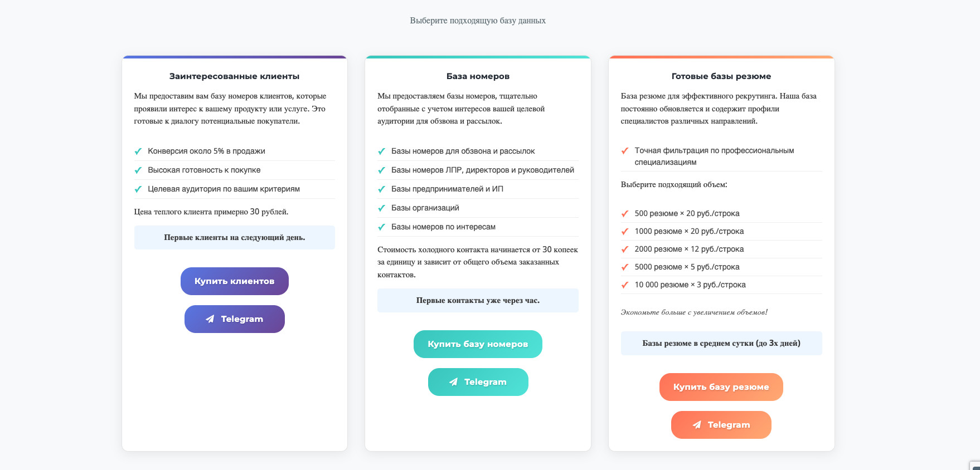The height and width of the screenshot is (470, 980).
Task: Click the "Заинтересованные клиенты" card heading
Action: point(234,76)
